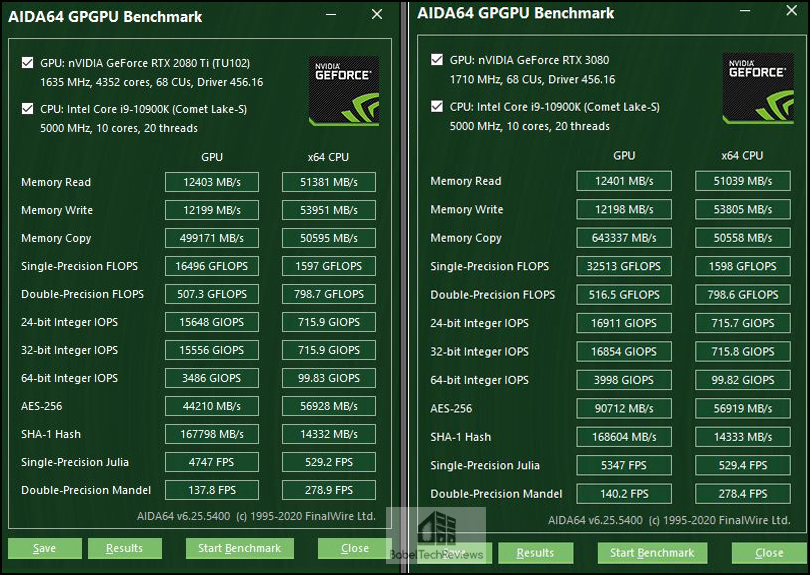Select 15556 GIOPS 32-bit integer value
Image resolution: width=810 pixels, height=575 pixels.
(212, 350)
